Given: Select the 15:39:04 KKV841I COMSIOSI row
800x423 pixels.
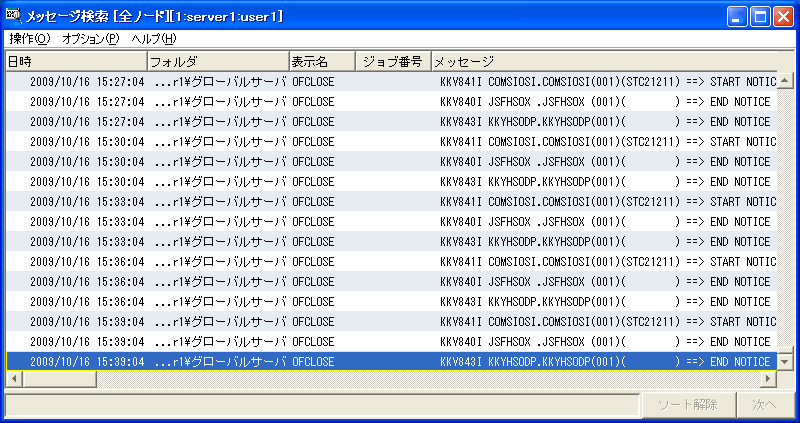Looking at the screenshot, I should [391, 321].
